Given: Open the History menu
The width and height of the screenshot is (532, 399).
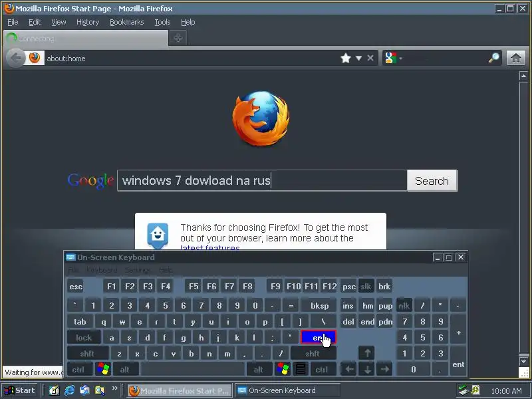Looking at the screenshot, I should pyautogui.click(x=88, y=22).
